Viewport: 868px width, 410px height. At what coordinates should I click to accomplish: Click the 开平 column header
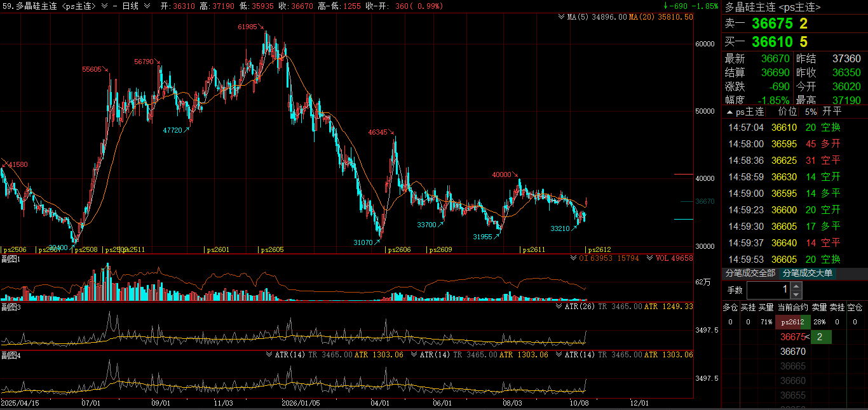pos(832,112)
